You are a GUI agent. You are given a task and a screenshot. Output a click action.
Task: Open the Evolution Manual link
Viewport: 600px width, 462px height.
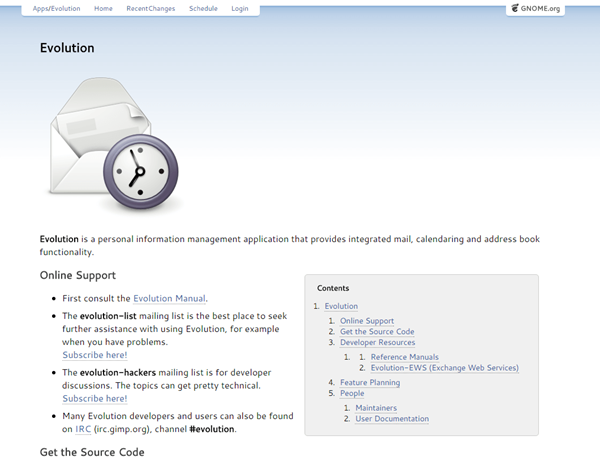pos(170,298)
